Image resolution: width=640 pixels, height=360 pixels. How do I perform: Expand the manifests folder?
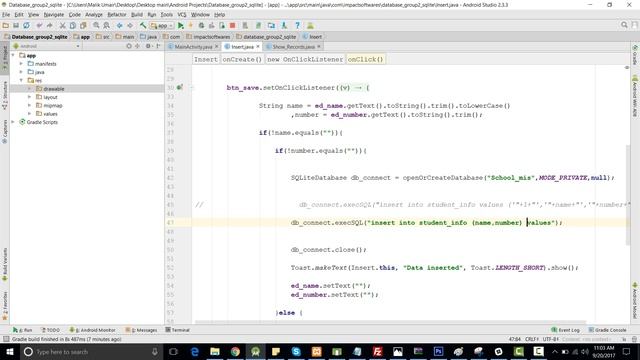[x=21, y=64]
